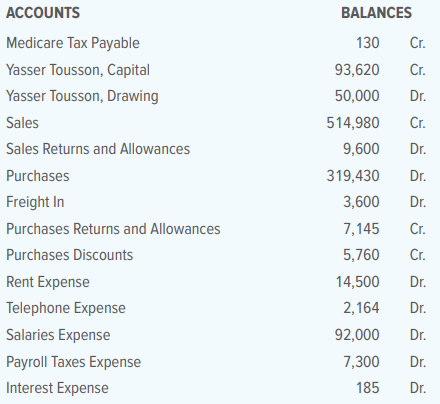Click the 514,980 Sales balance

click(x=353, y=123)
